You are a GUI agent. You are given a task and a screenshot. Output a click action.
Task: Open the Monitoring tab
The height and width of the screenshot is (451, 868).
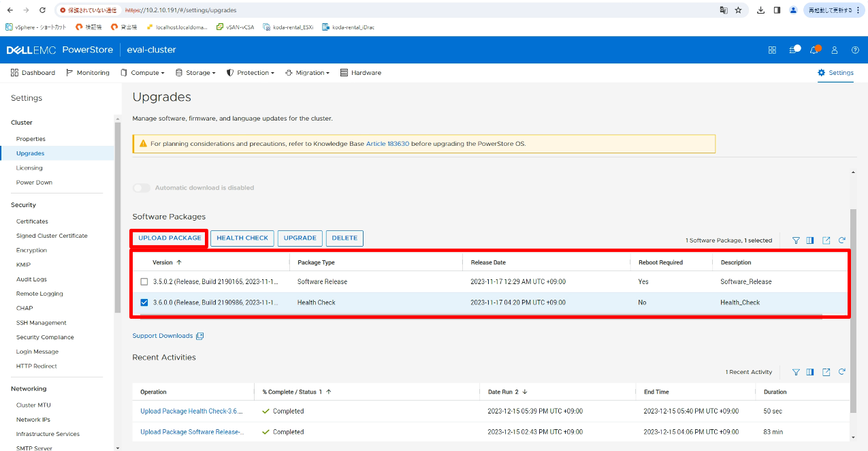pos(88,73)
